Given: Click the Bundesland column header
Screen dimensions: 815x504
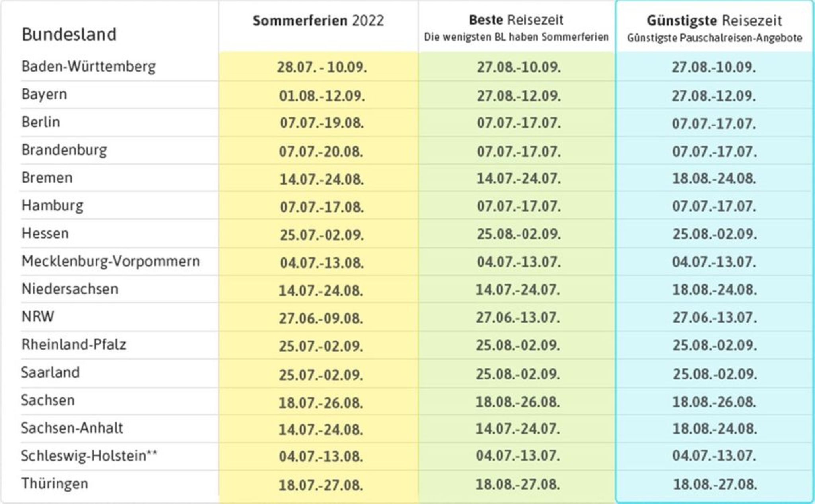Looking at the screenshot, I should pos(69,35).
